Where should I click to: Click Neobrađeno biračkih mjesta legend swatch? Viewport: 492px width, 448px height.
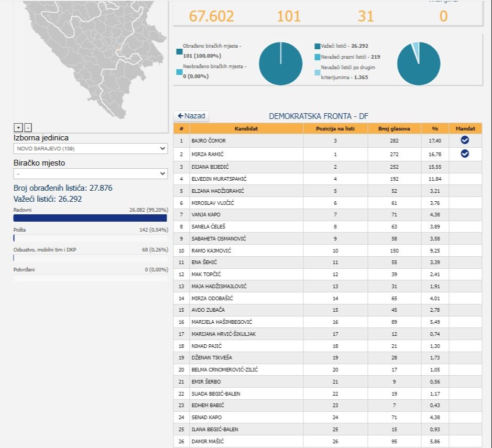point(180,72)
